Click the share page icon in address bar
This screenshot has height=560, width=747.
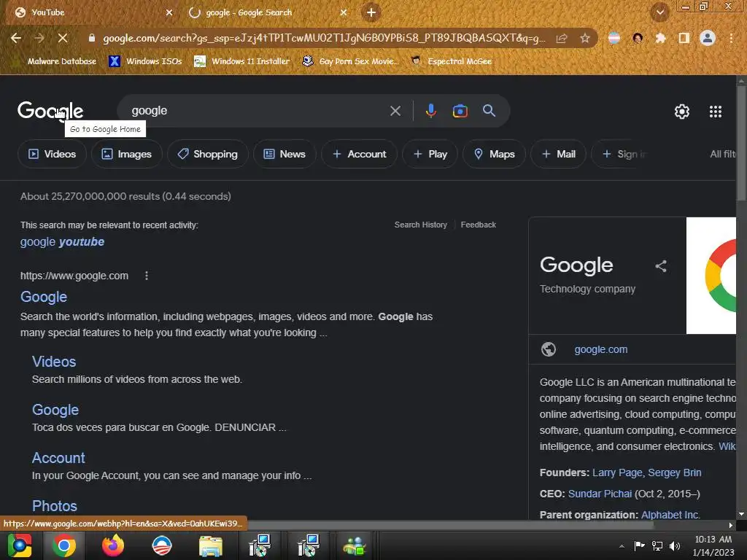(x=562, y=38)
